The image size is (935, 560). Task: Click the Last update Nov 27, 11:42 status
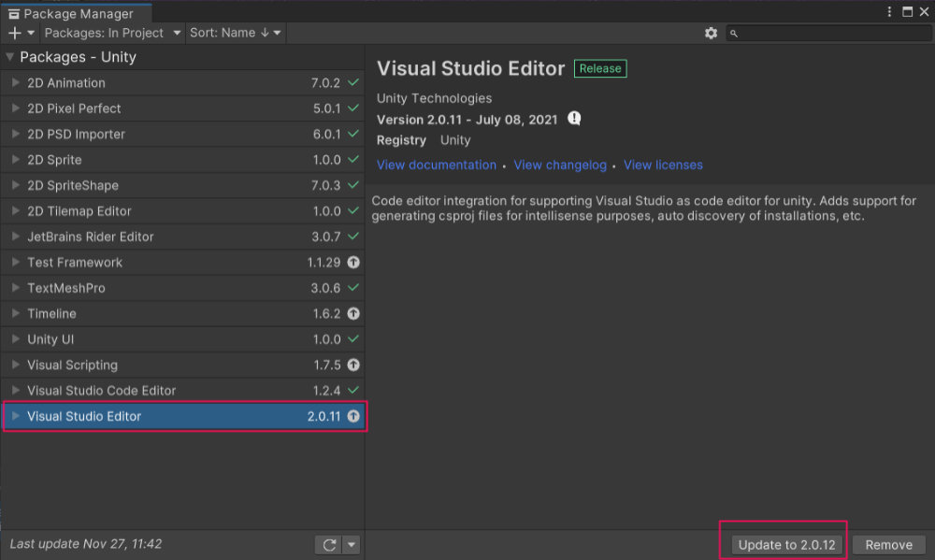tap(86, 544)
